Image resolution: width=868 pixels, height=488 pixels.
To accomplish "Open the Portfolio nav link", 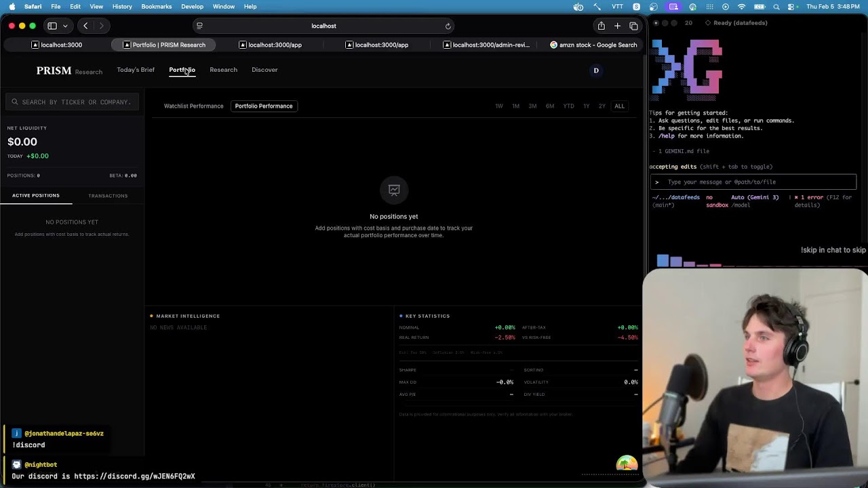I will (x=182, y=70).
